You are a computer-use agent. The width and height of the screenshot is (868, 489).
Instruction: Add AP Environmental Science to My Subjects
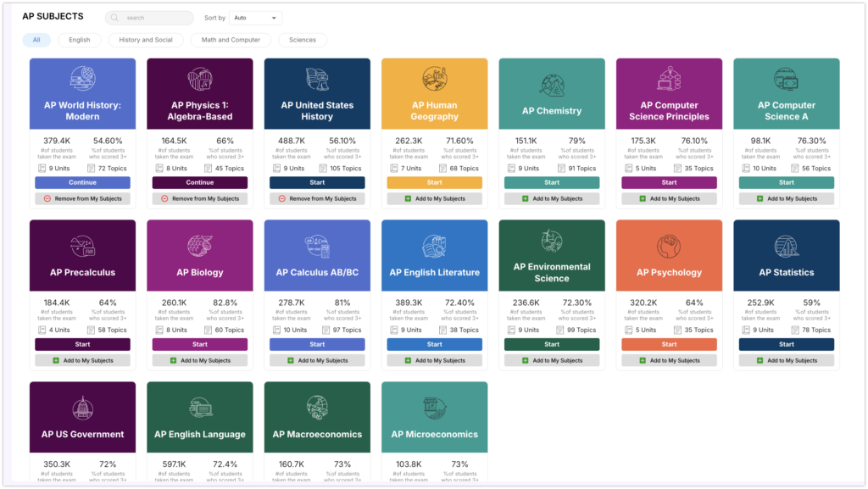click(x=552, y=361)
